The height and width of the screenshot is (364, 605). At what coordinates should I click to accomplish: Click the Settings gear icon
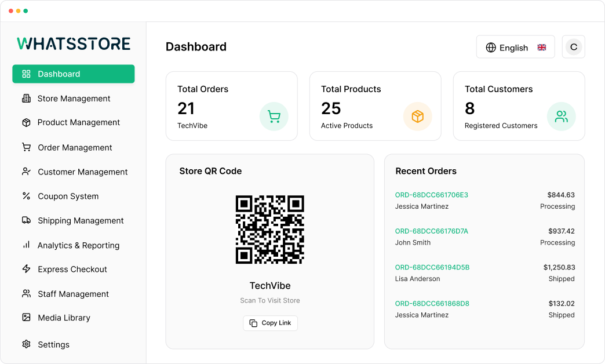[x=26, y=344]
